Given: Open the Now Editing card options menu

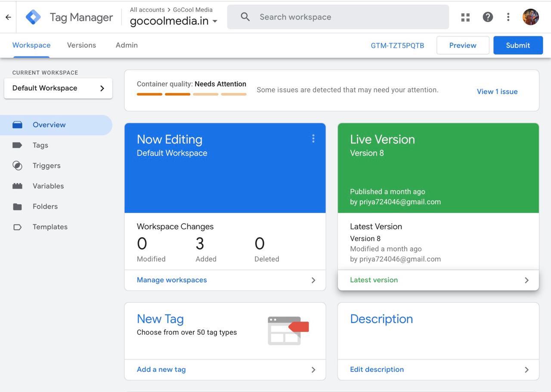Looking at the screenshot, I should tap(313, 139).
